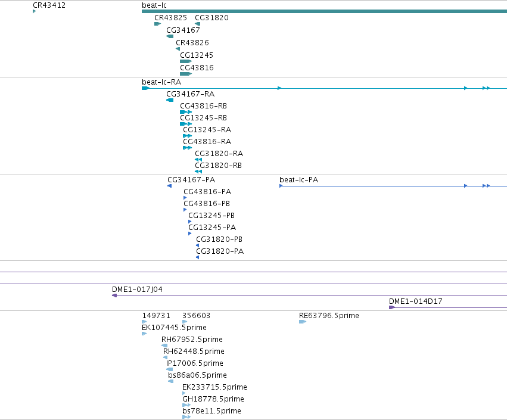The image size is (507, 420).
Task: Click the bs86a06.5prime EST glyph
Action: [171, 381]
